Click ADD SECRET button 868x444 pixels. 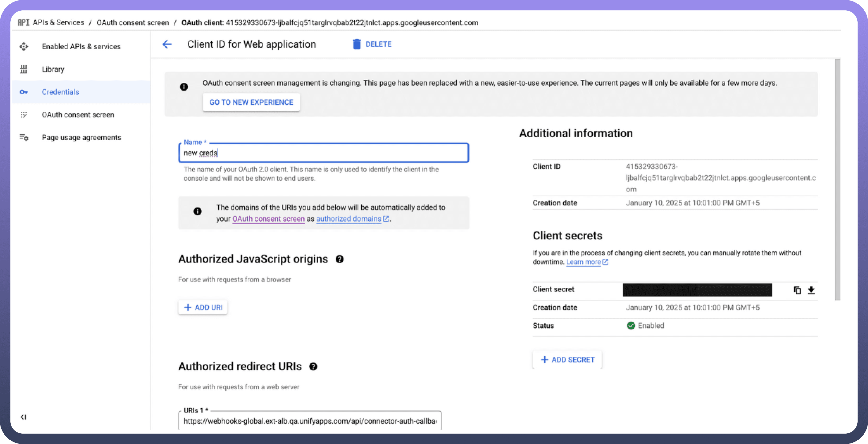(568, 360)
